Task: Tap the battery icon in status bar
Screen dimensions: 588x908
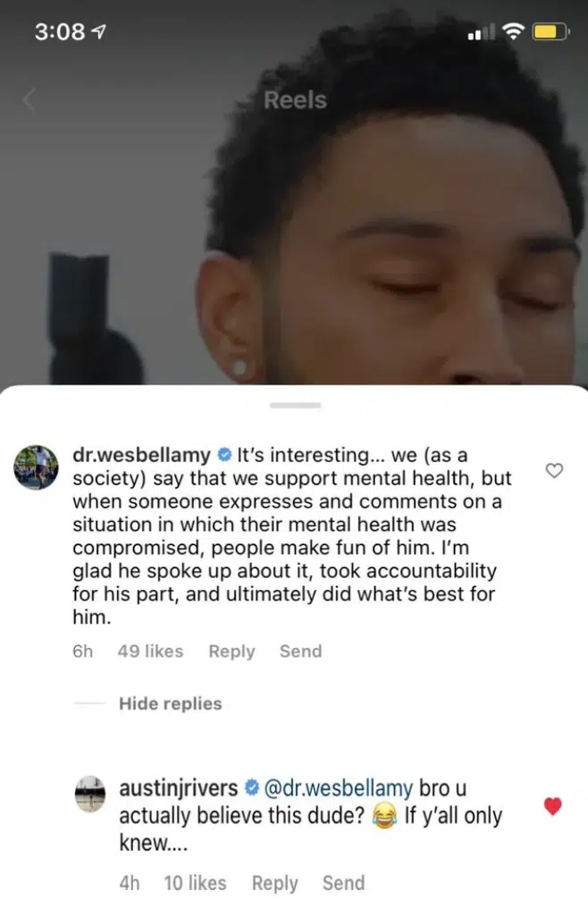Action: coord(551,31)
